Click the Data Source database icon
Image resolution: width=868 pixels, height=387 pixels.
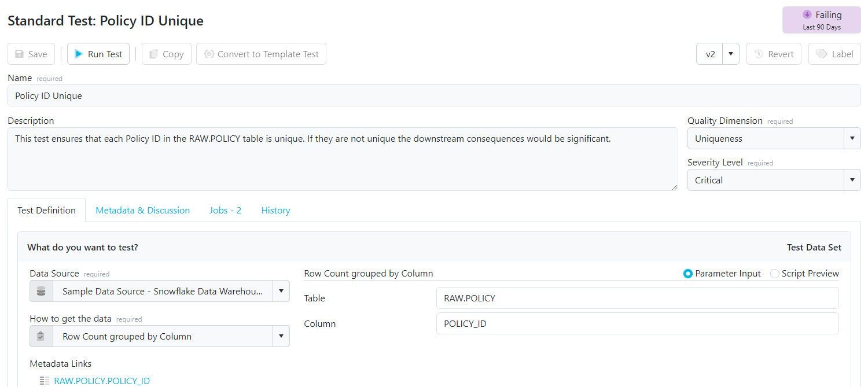click(x=41, y=292)
